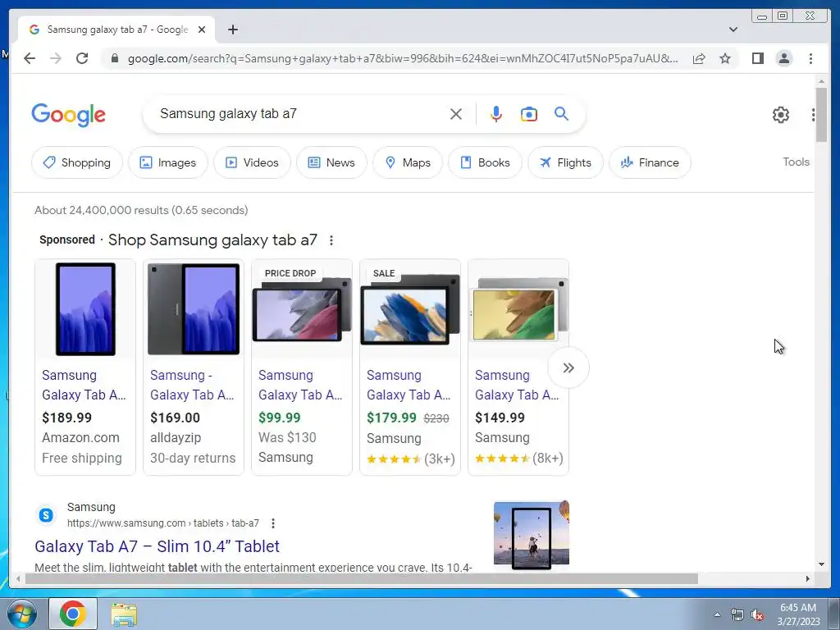
Task: Open the browser side panel icon
Action: (x=757, y=58)
